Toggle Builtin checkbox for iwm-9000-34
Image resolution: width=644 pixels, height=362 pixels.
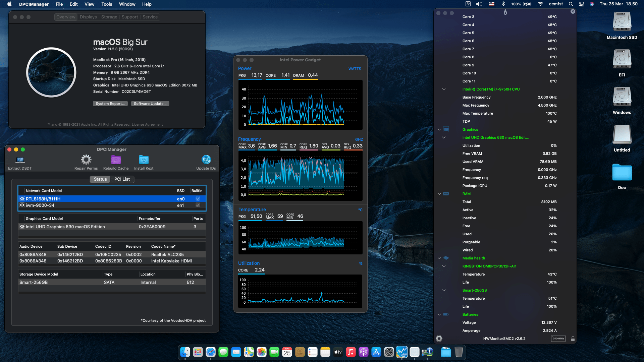tap(198, 205)
